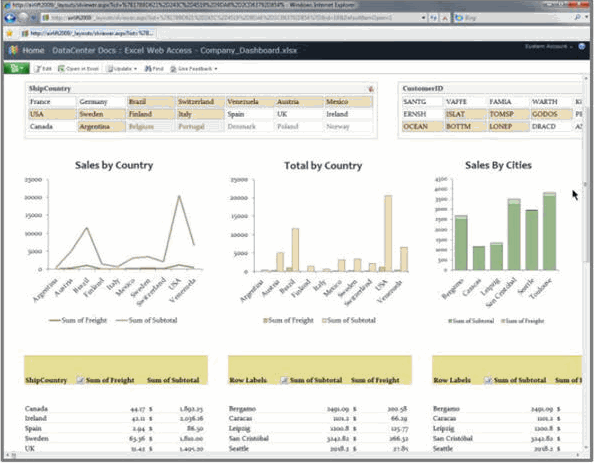This screenshot has width=594, height=463.
Task: Deselect GODOS in the CustomerID slicer
Action: click(x=551, y=114)
